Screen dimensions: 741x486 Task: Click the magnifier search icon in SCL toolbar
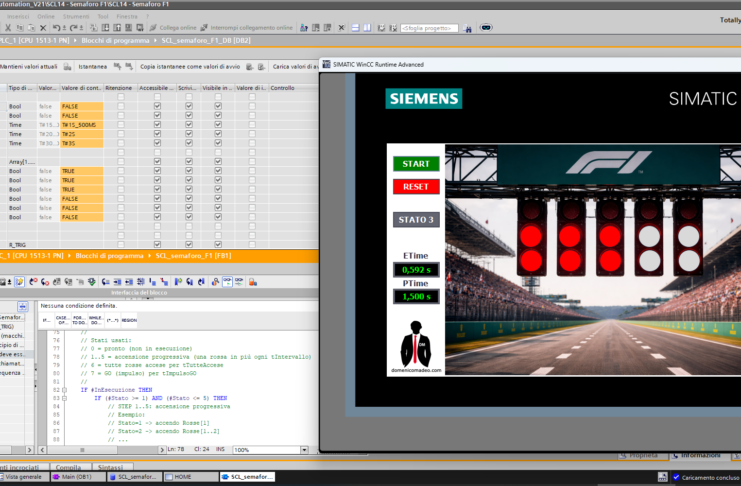(x=215, y=282)
